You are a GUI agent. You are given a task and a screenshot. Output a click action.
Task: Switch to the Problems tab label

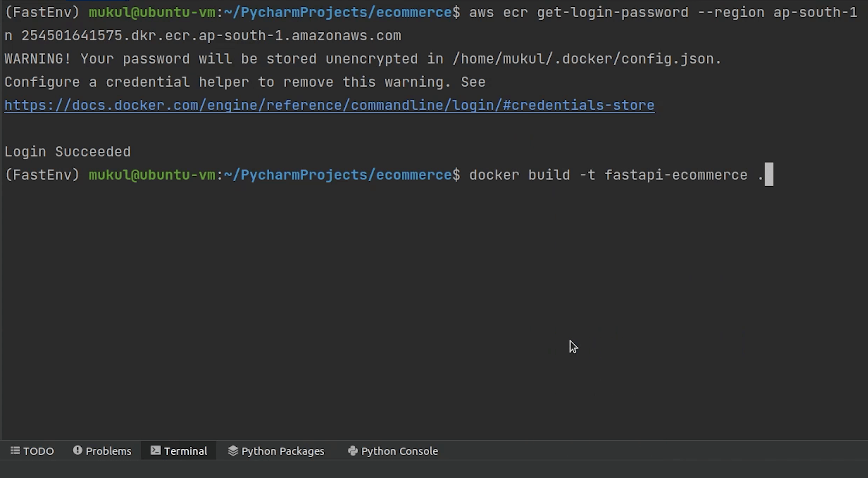(x=108, y=451)
